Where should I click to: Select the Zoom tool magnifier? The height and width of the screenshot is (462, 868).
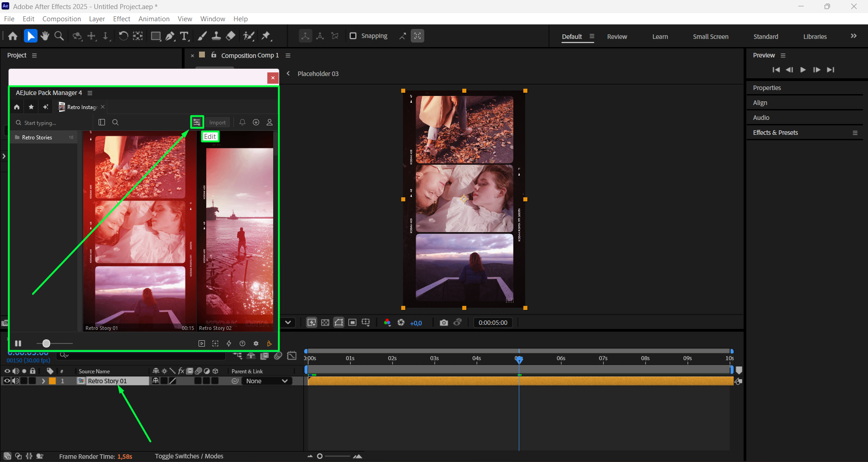coord(59,36)
